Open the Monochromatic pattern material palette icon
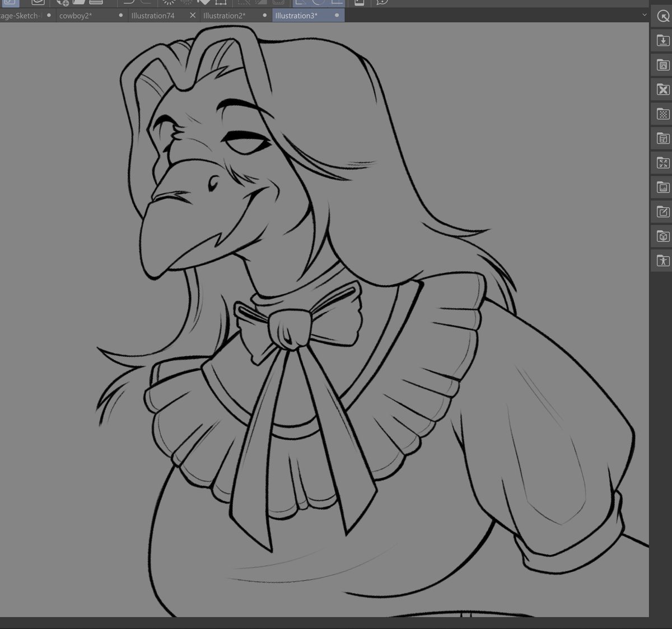Image resolution: width=672 pixels, height=629 pixels. (x=663, y=114)
